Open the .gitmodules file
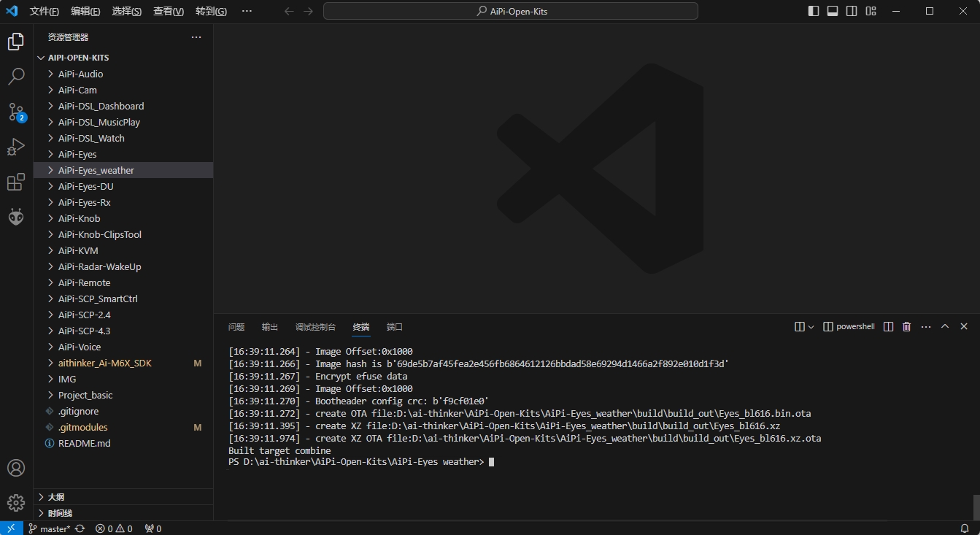 tap(123, 427)
